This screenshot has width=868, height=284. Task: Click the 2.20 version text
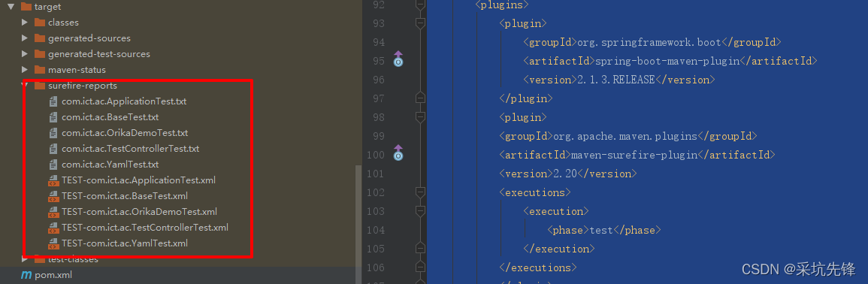[565, 174]
